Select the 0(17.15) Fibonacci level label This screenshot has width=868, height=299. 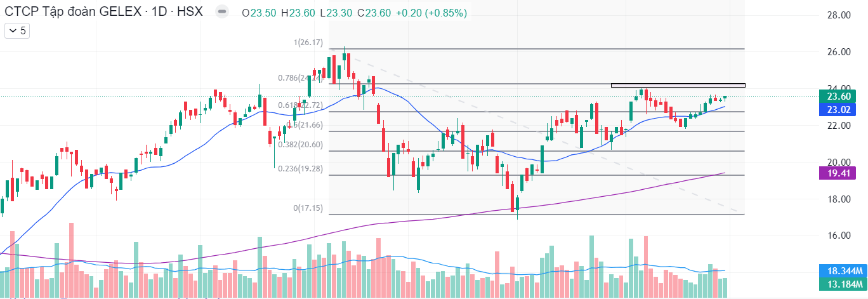point(308,208)
